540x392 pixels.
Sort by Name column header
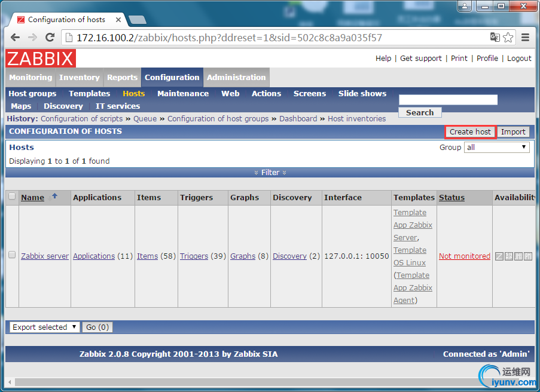[x=33, y=198]
